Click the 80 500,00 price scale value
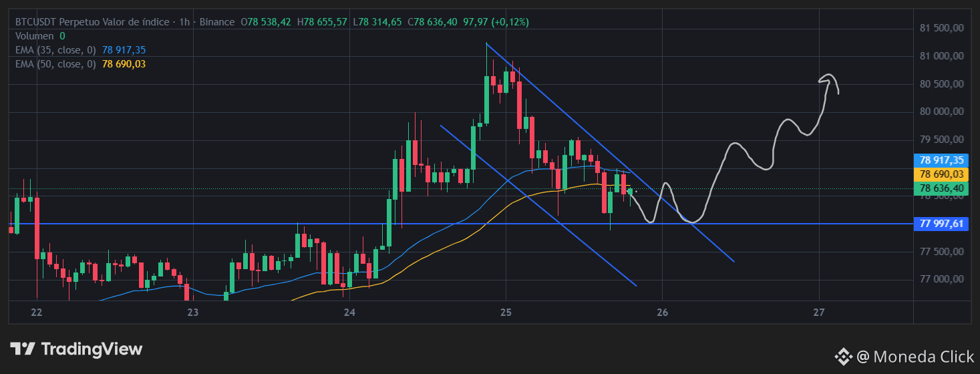This screenshot has height=374, width=980. pos(941,84)
